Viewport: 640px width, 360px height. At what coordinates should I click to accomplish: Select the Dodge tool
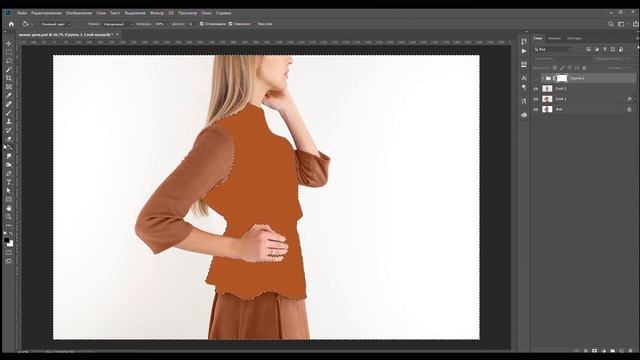[x=9, y=165]
